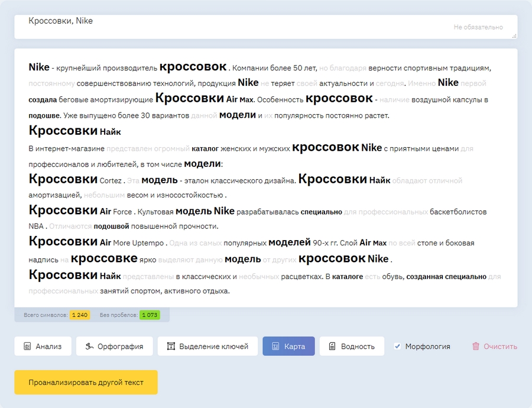The image size is (532, 408).
Task: Click the word любителей
Action: tap(116, 164)
